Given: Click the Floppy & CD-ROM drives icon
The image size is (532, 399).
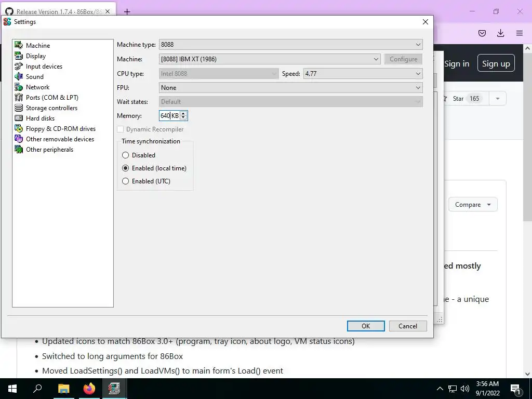Looking at the screenshot, I should point(19,129).
